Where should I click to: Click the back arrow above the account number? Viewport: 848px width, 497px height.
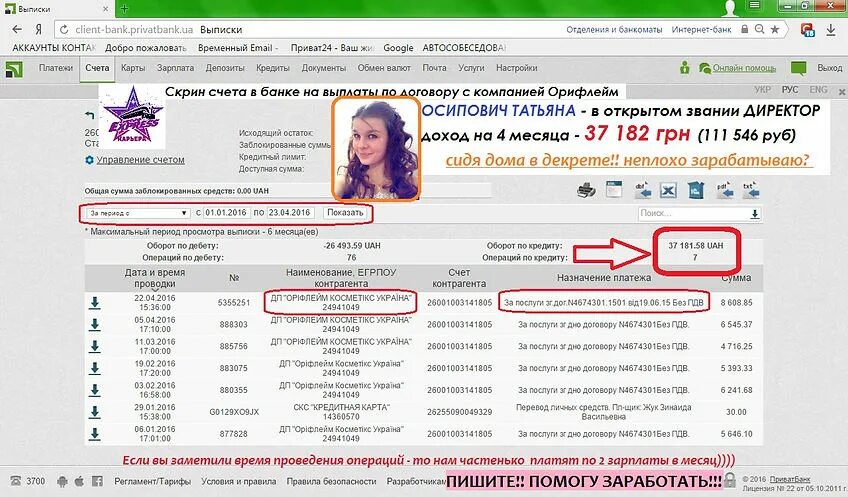[90, 115]
